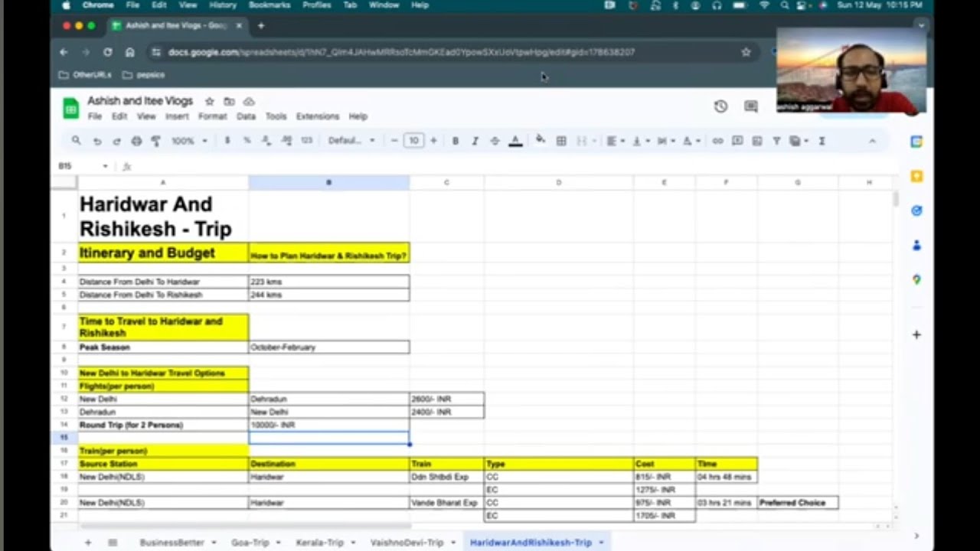Decrease font size with minus button
This screenshot has width=980, height=551.
[394, 141]
